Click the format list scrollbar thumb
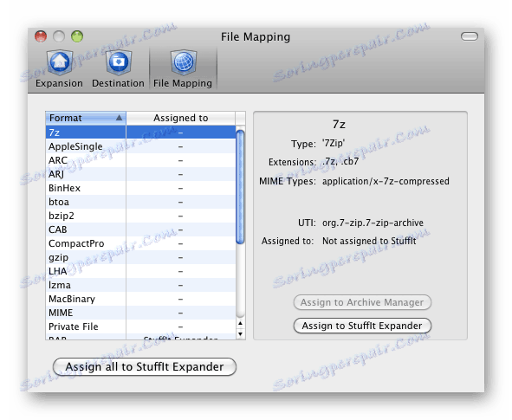 click(240, 187)
